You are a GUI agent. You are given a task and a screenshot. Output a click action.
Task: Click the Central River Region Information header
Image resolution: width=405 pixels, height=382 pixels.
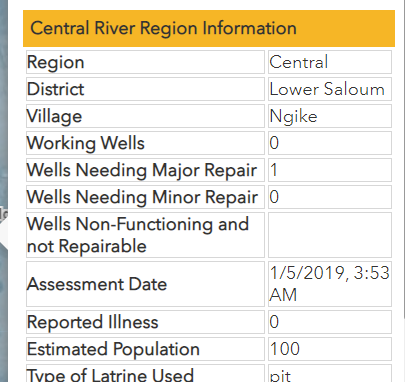tap(209, 28)
